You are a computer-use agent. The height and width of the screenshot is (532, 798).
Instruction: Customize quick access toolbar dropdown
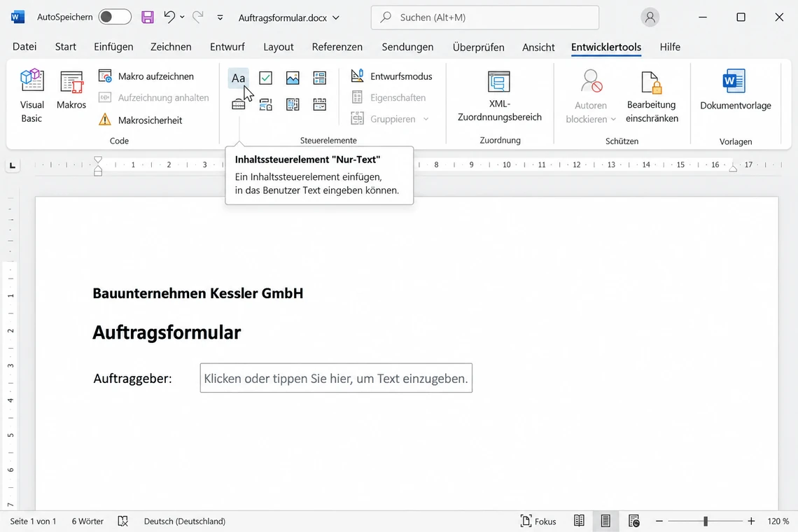220,17
